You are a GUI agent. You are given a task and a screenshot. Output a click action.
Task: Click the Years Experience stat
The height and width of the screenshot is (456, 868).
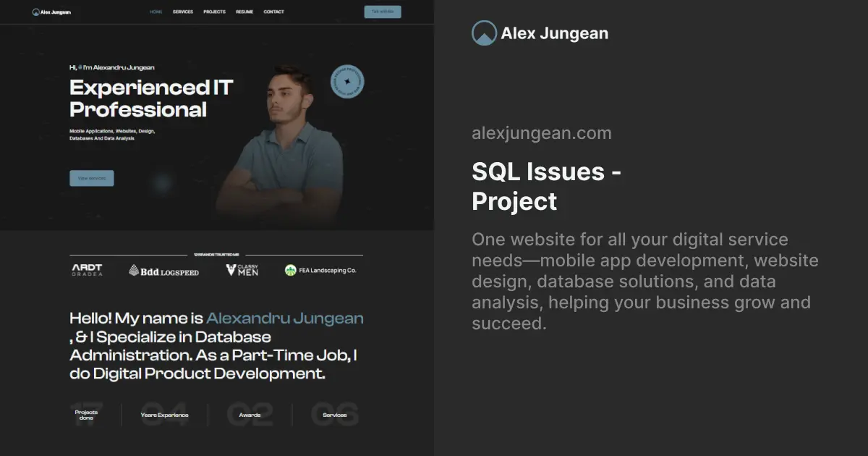click(x=164, y=414)
